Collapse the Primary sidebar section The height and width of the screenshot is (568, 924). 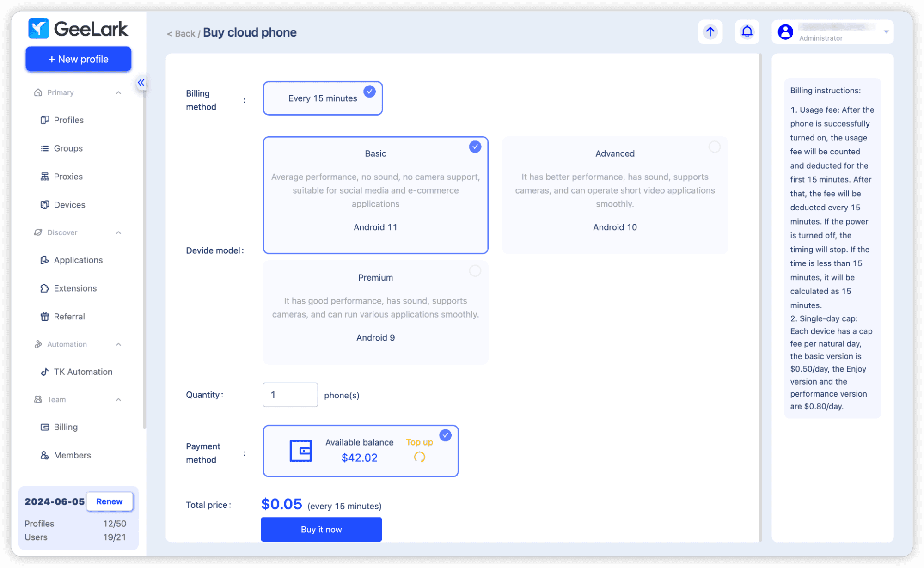pos(118,92)
